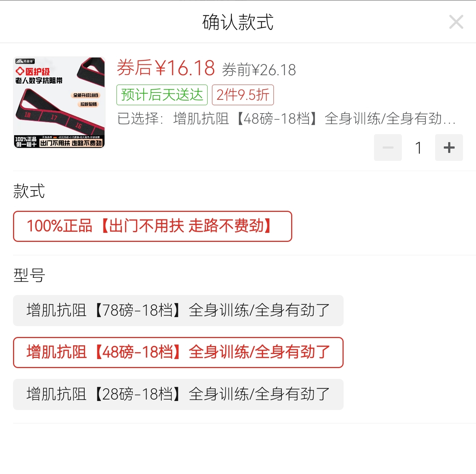Choose the 100%正品 style option

point(153,226)
